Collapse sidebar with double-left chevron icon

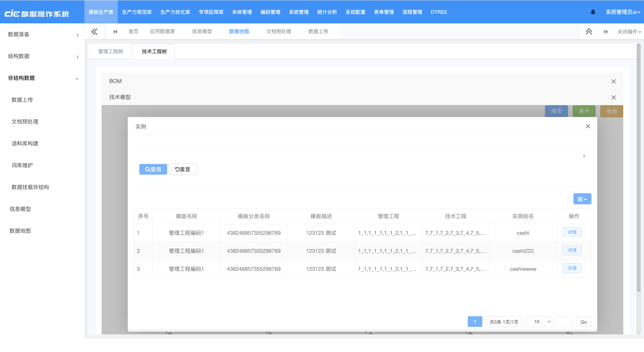coord(94,32)
